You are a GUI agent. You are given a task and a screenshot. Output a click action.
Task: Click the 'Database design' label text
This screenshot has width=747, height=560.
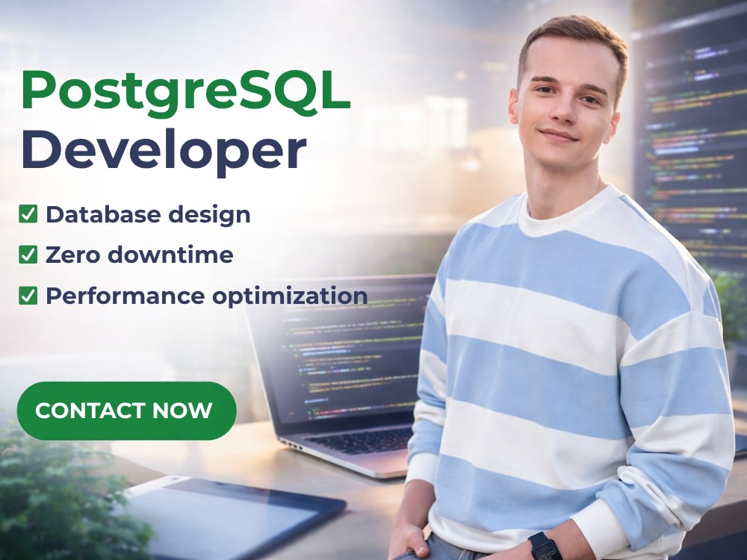[148, 214]
